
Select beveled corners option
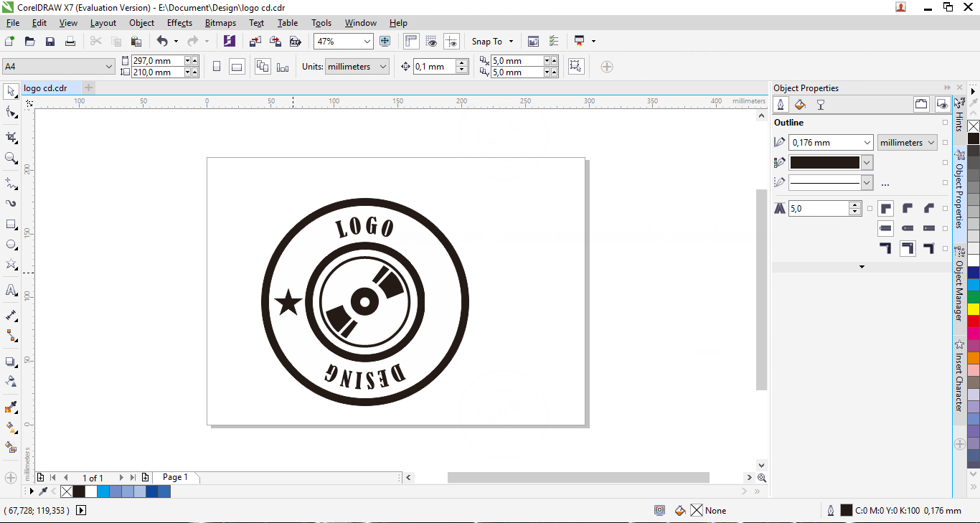[x=929, y=209]
